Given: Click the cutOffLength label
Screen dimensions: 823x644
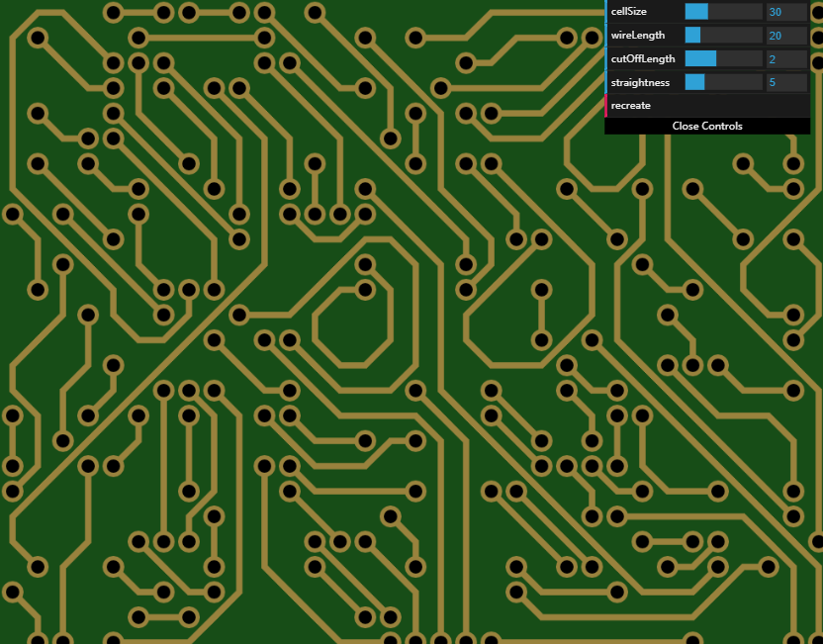Looking at the screenshot, I should click(x=643, y=58).
